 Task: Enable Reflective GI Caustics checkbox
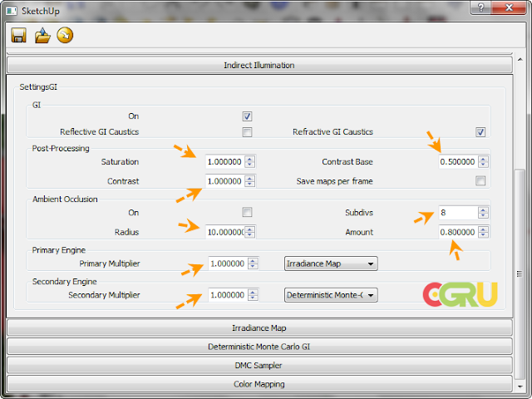247,132
